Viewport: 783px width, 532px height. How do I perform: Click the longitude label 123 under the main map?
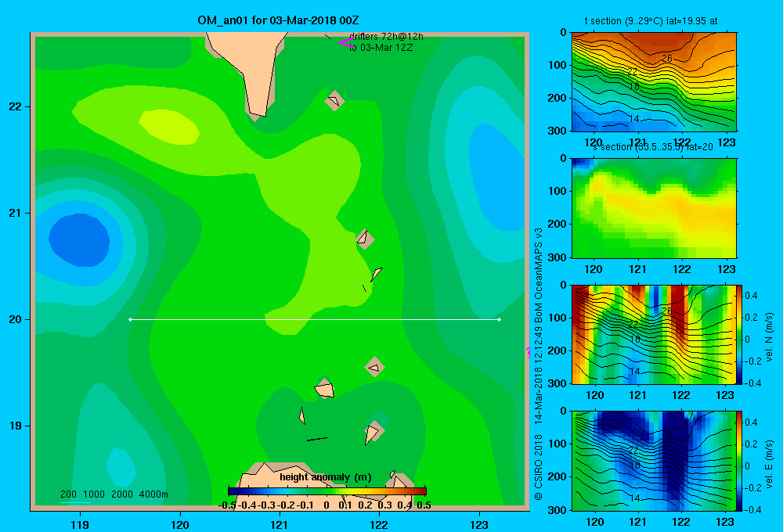point(479,524)
